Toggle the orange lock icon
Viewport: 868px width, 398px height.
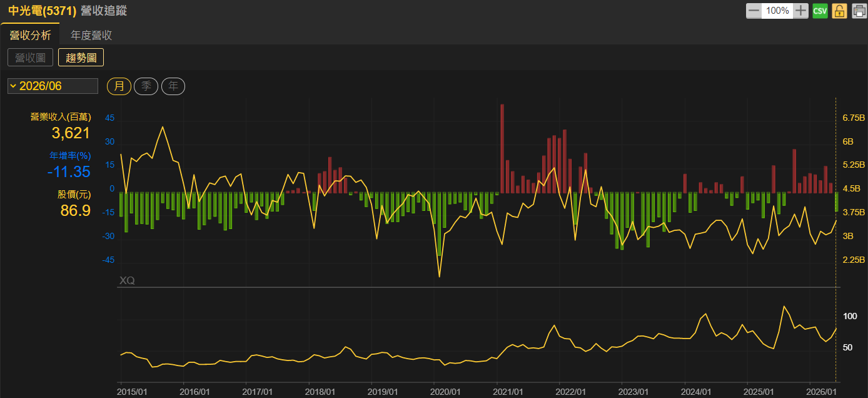click(839, 11)
